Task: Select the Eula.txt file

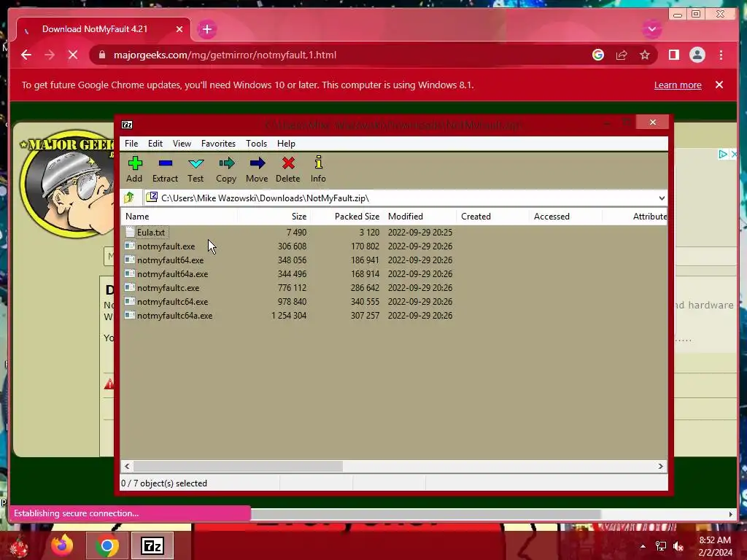Action: [151, 233]
